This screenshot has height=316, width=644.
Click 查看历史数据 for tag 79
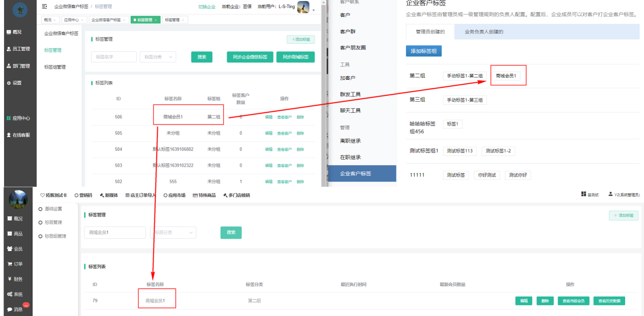[609, 301]
